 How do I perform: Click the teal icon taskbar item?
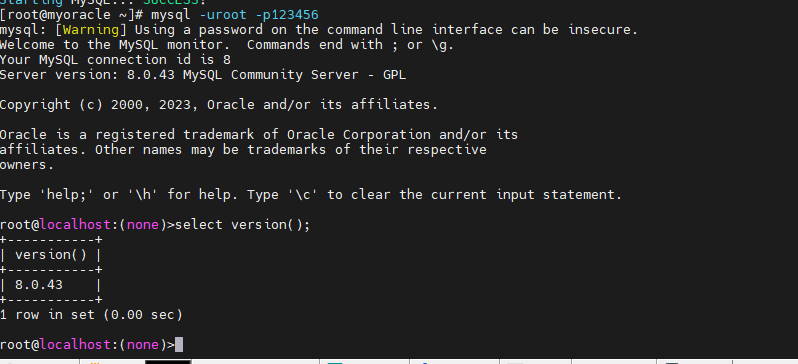(x=335, y=362)
